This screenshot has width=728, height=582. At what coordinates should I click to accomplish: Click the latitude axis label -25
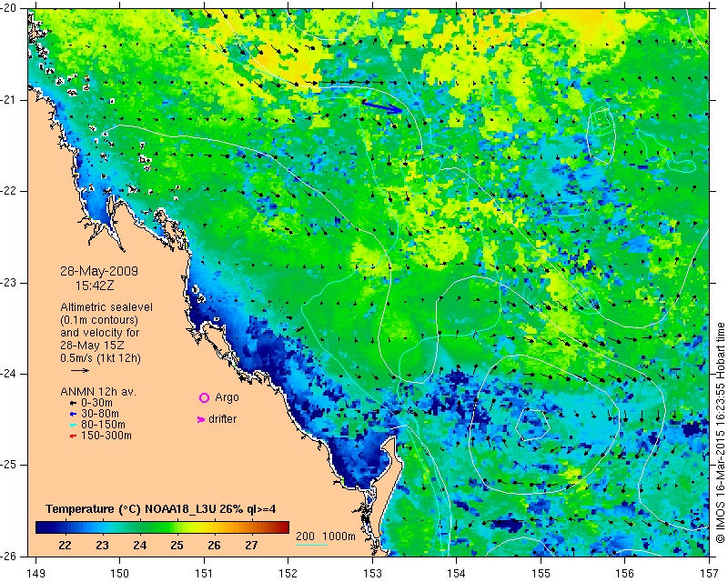point(8,465)
